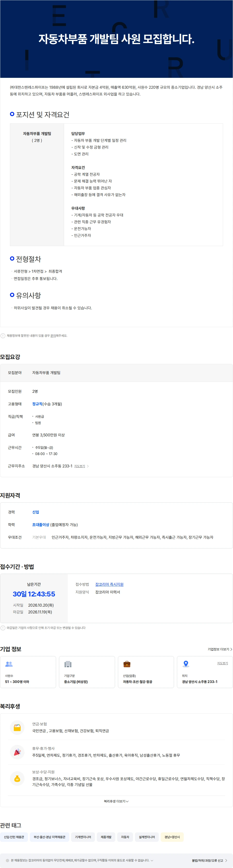Open the 잡코리아 즉시지원 apply link
This screenshot has height=868, width=233.
109,584
